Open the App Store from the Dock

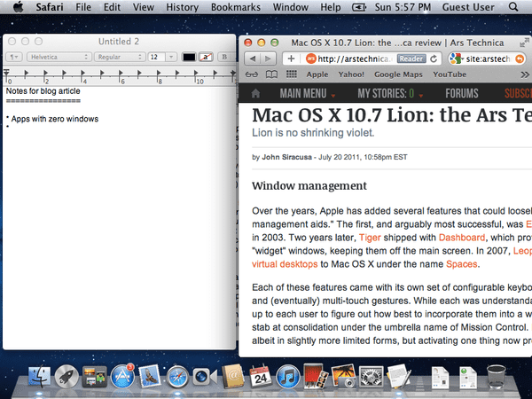tap(122, 376)
